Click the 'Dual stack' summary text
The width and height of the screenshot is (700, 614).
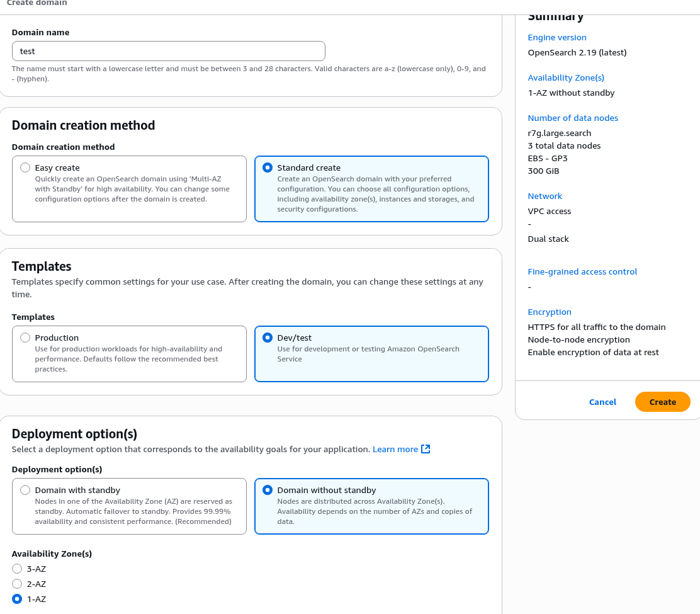(x=548, y=239)
